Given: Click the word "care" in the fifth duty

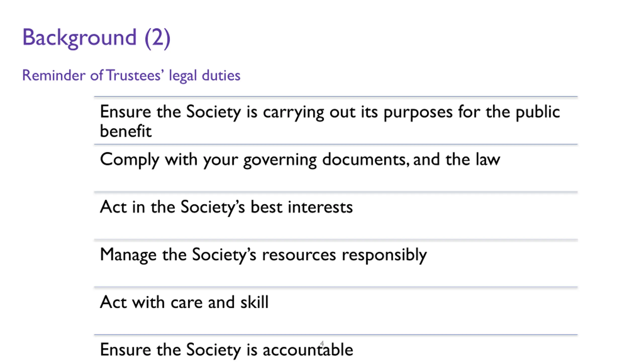Looking at the screenshot, I should click(186, 302).
